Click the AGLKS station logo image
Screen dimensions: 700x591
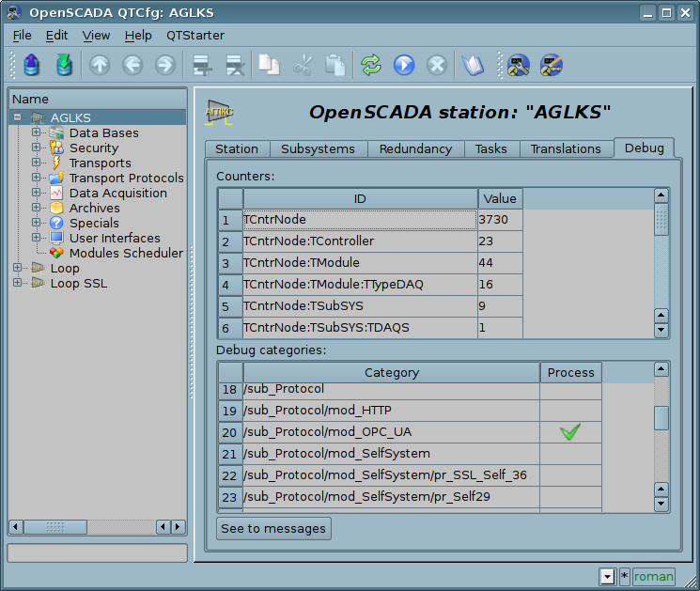coord(219,112)
